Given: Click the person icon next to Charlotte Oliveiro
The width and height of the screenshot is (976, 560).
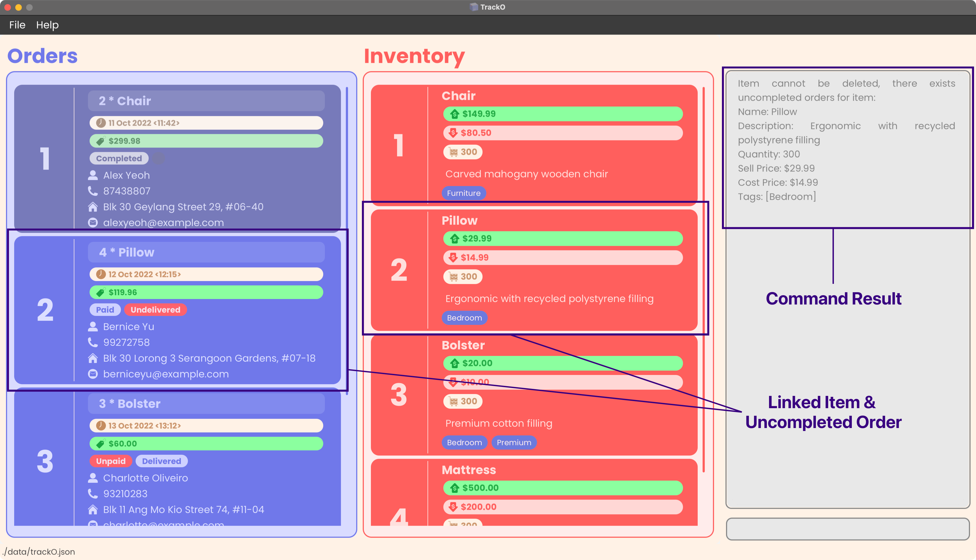Looking at the screenshot, I should pos(93,478).
